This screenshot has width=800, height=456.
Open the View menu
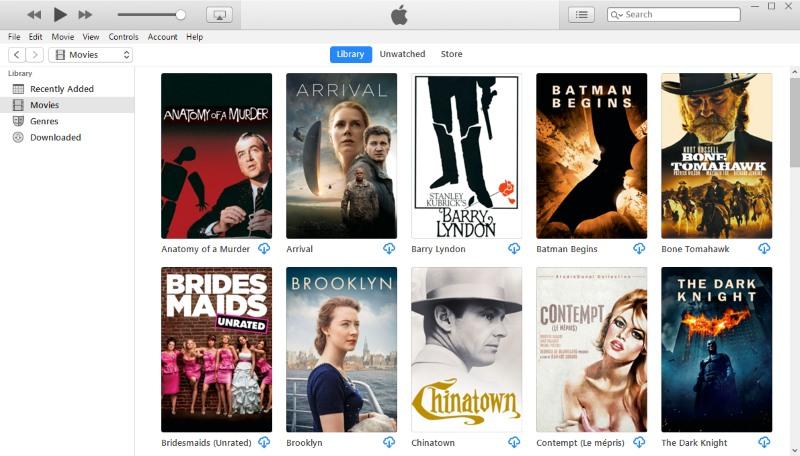[x=91, y=37]
